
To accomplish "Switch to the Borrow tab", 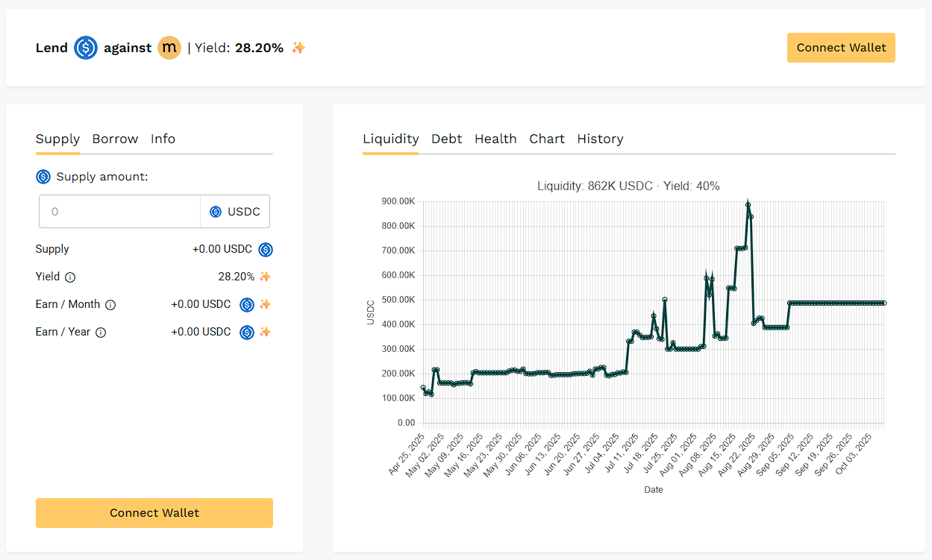I will click(x=115, y=139).
